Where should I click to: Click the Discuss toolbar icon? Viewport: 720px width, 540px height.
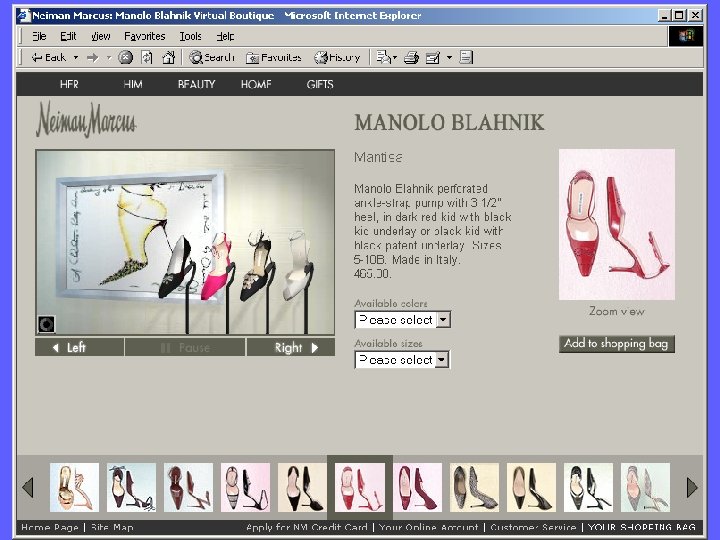466,57
